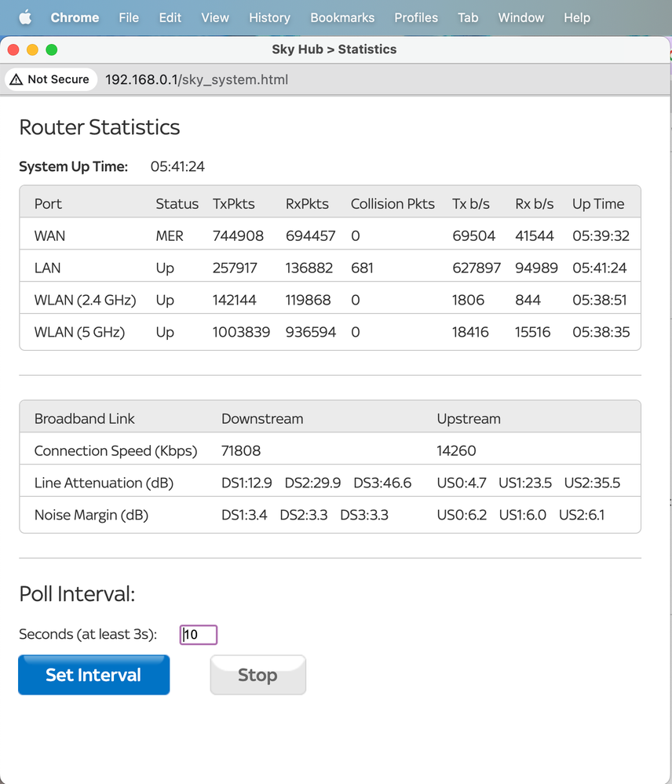
Task: Click the Downstream column header
Action: pyautogui.click(x=262, y=418)
